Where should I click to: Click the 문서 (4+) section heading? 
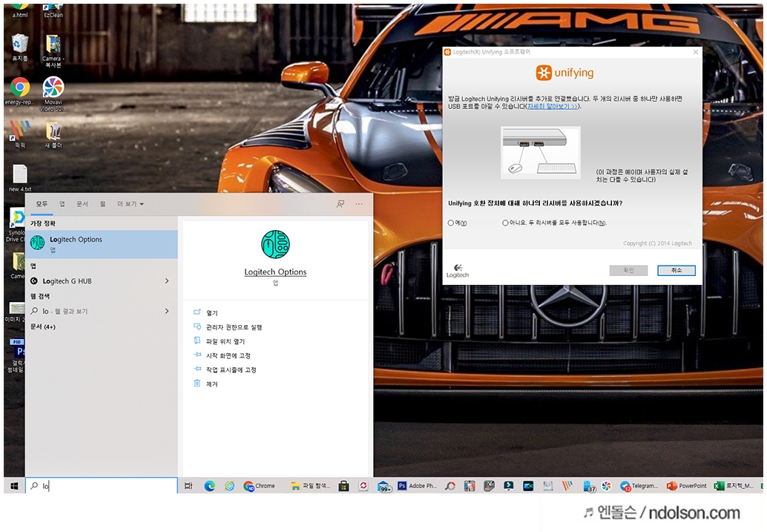tap(43, 326)
